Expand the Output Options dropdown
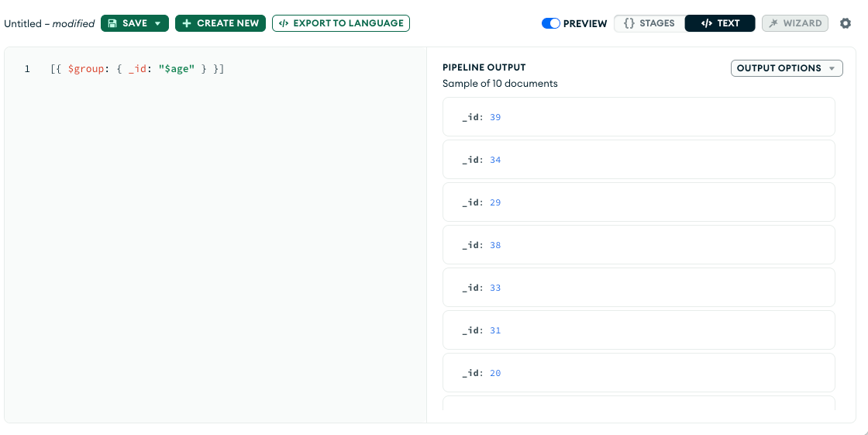This screenshot has width=868, height=435. click(779, 68)
